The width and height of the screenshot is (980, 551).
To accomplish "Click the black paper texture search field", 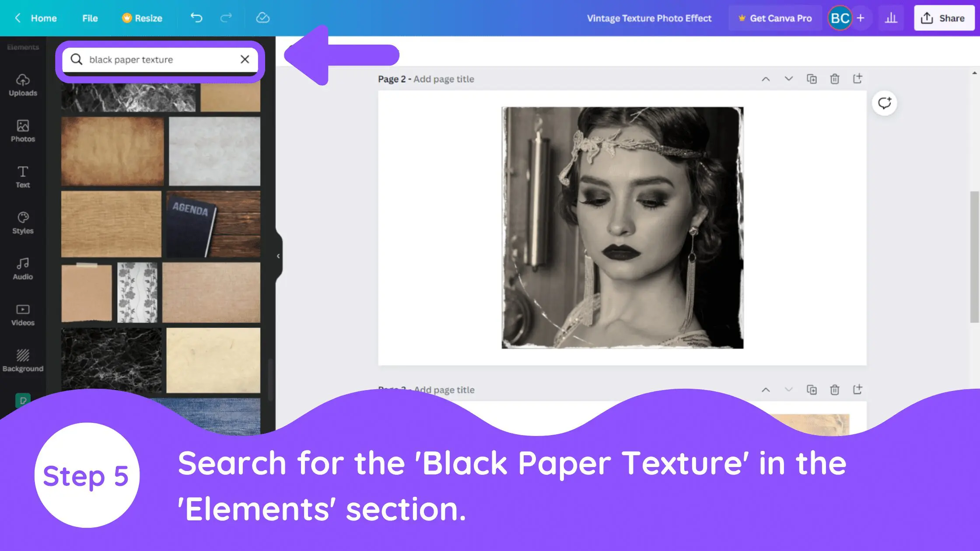I will tap(160, 59).
